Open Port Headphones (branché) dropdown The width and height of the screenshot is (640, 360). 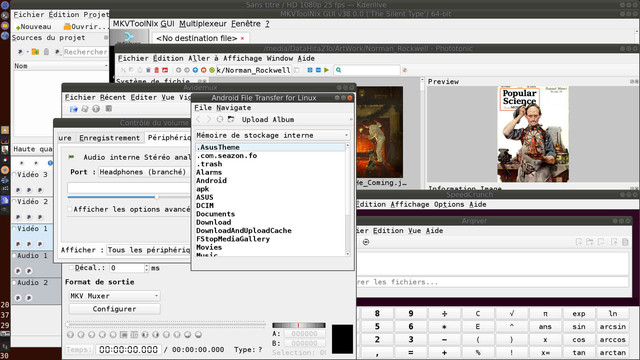click(x=144, y=172)
